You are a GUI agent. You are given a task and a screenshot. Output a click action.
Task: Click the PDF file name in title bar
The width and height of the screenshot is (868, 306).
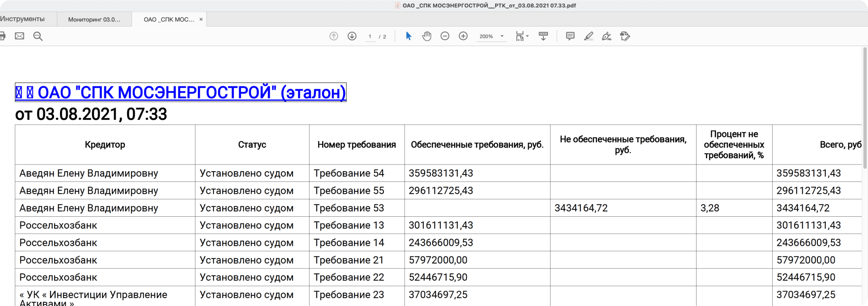pos(489,6)
